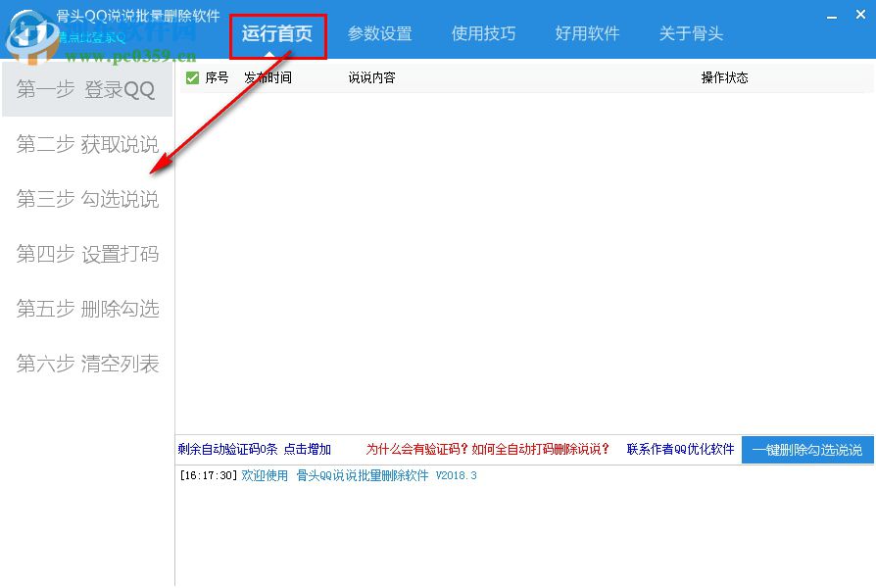This screenshot has height=588, width=876.
Task: Toggle the select-all checkbox beside 序号
Action: [192, 77]
